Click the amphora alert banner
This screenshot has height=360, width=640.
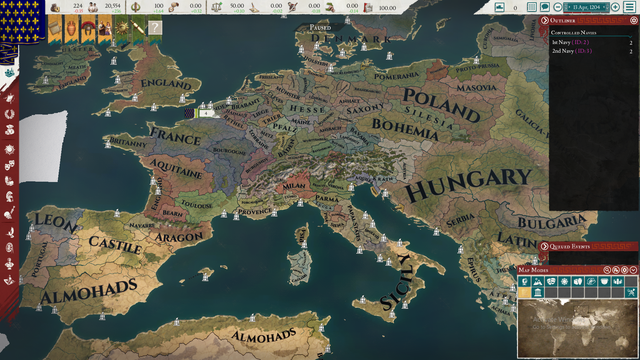[71, 30]
